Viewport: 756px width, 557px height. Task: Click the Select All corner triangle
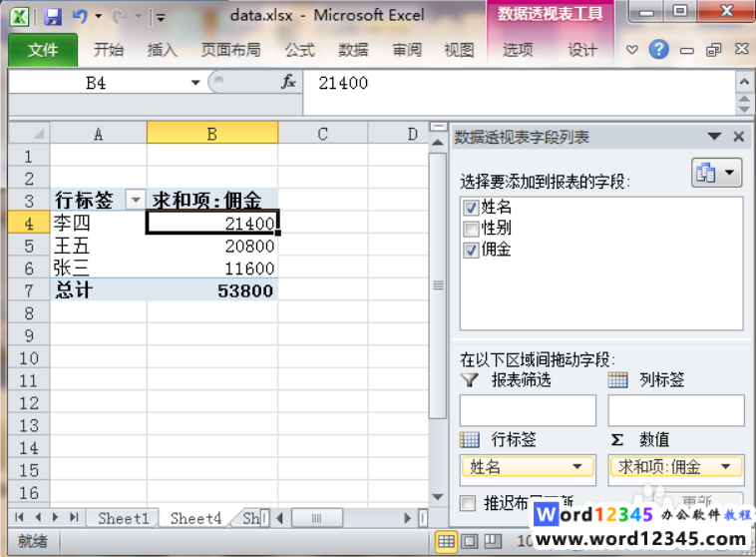(29, 133)
